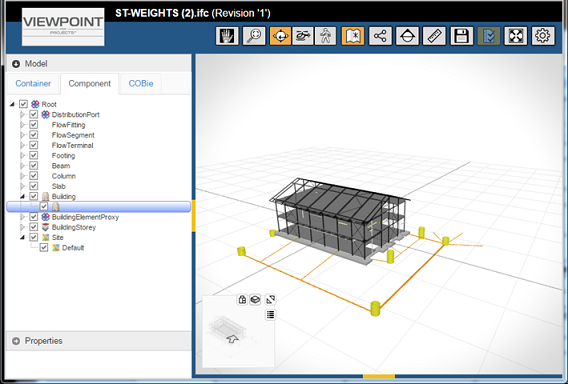This screenshot has width=568, height=384.
Task: Open the share model icon
Action: click(380, 36)
